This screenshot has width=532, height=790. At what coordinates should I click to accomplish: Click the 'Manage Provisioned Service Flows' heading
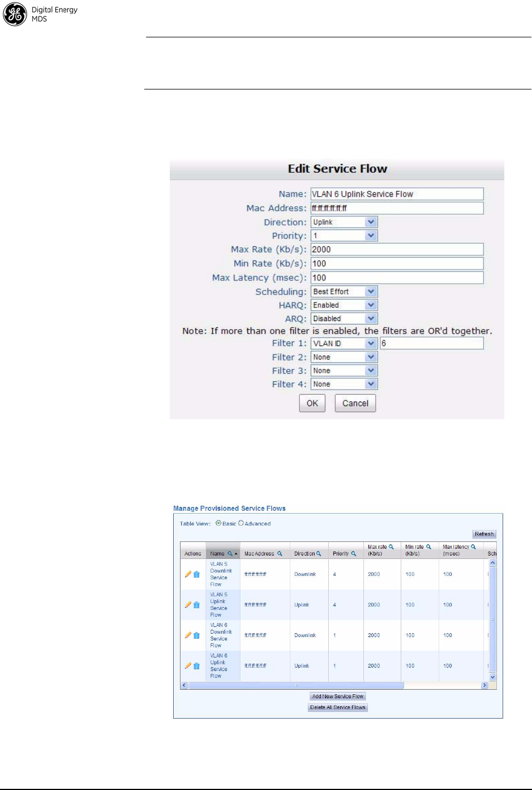click(x=229, y=509)
